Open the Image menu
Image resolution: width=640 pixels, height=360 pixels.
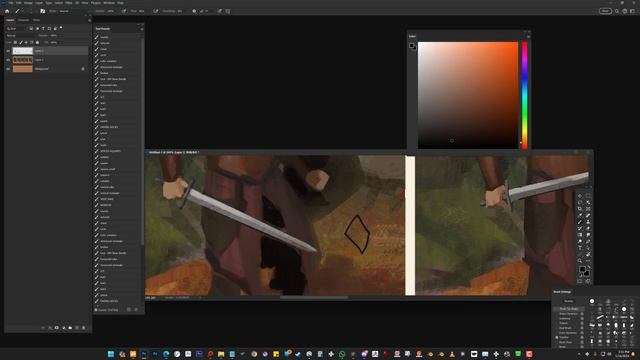pyautogui.click(x=28, y=3)
